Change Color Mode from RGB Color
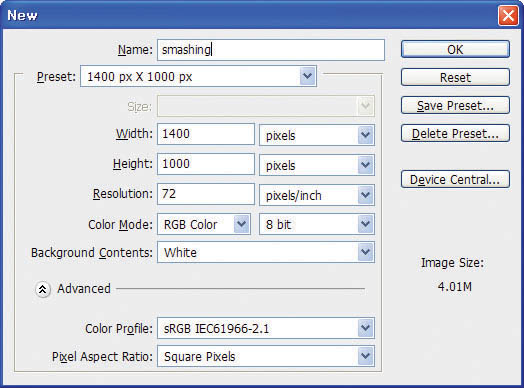524x388 pixels. [204, 224]
